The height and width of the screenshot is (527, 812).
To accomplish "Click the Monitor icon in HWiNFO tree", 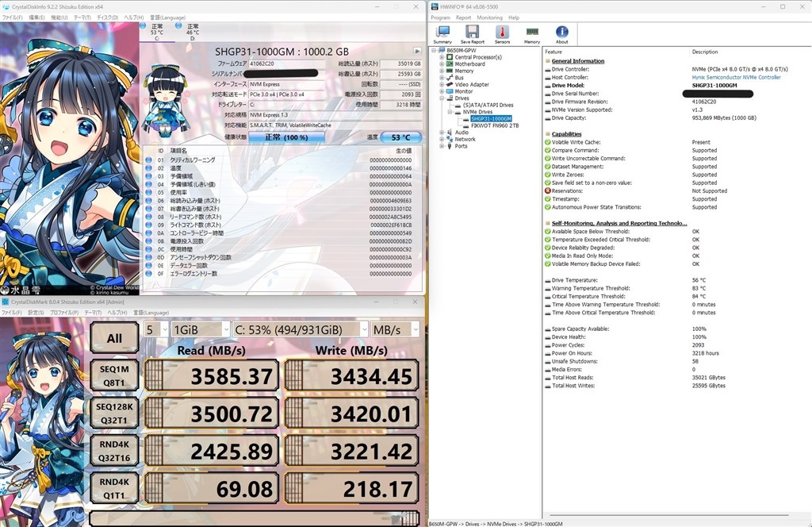I will click(450, 91).
